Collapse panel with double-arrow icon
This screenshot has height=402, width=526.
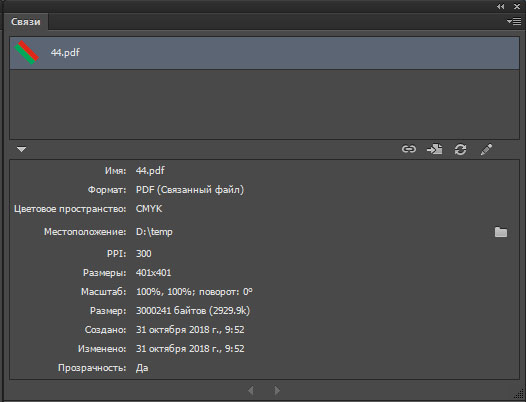[501, 6]
